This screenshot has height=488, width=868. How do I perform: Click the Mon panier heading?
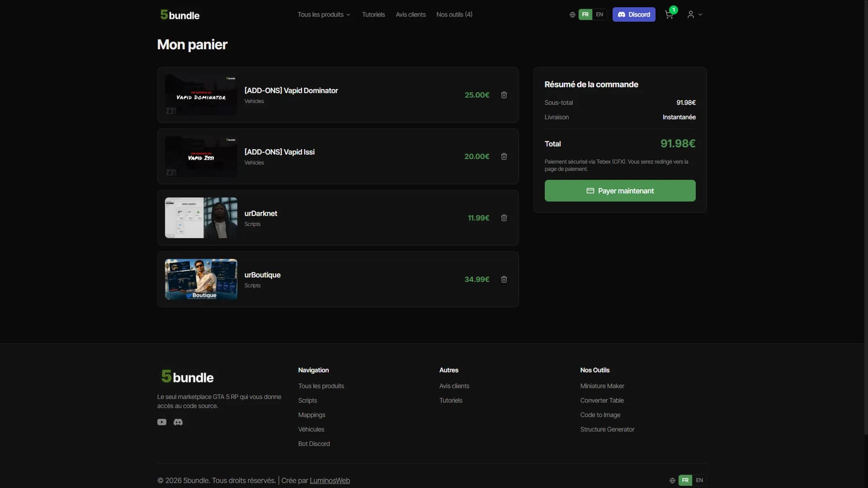click(192, 44)
